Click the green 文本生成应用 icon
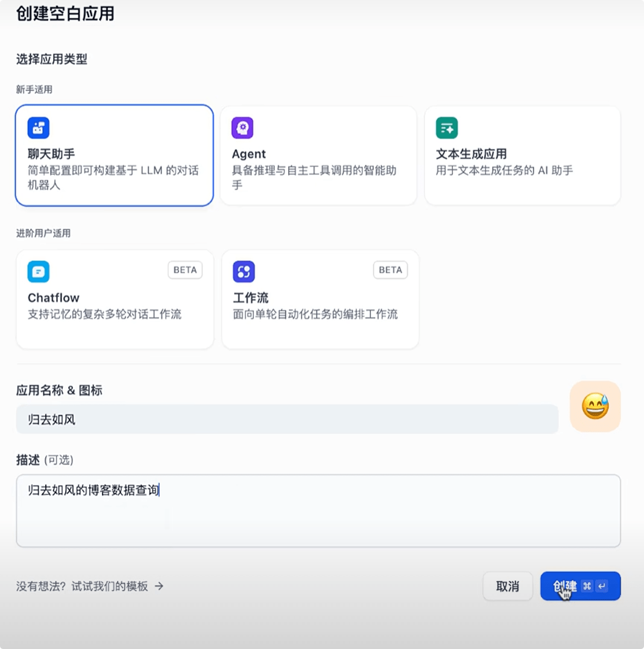Viewport: 644px width, 649px height. (x=447, y=127)
